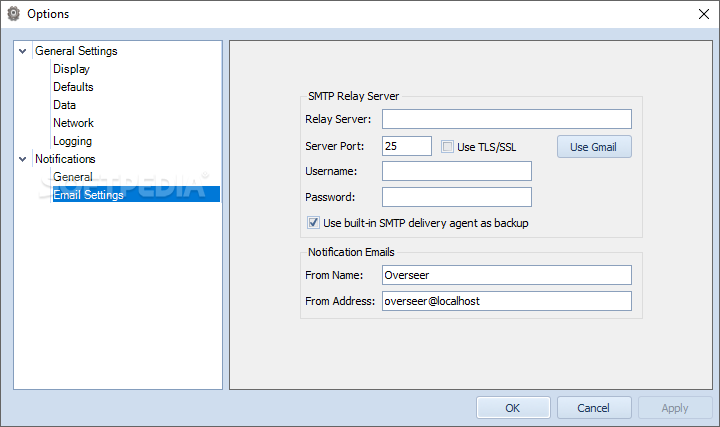Click the Relay Server input field
Screen dimensions: 720x427
tap(507, 119)
